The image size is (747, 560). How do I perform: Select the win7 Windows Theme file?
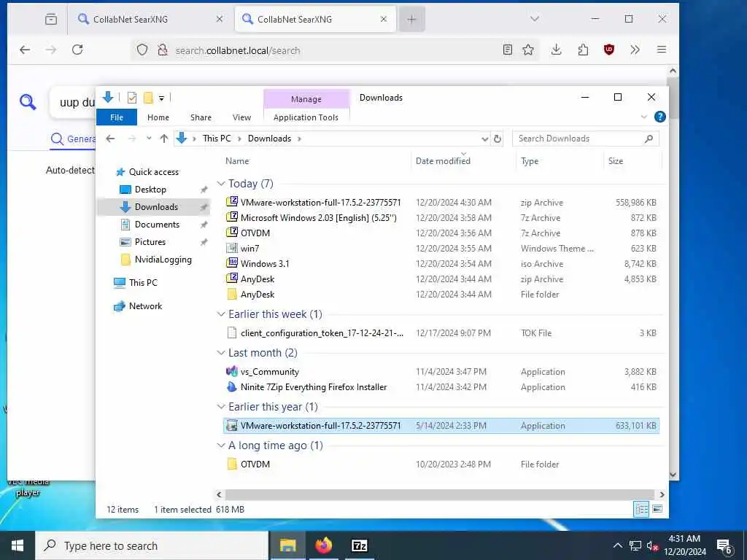[x=441, y=248]
